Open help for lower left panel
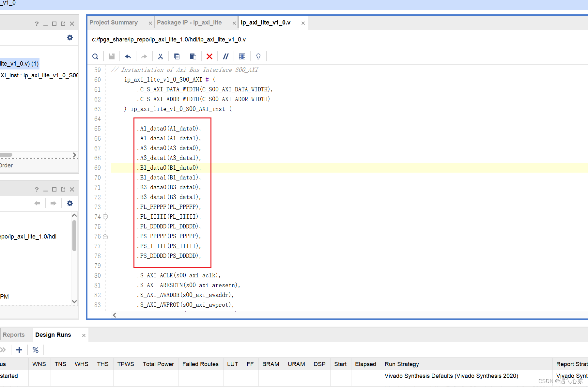The image size is (588, 387). [x=37, y=189]
